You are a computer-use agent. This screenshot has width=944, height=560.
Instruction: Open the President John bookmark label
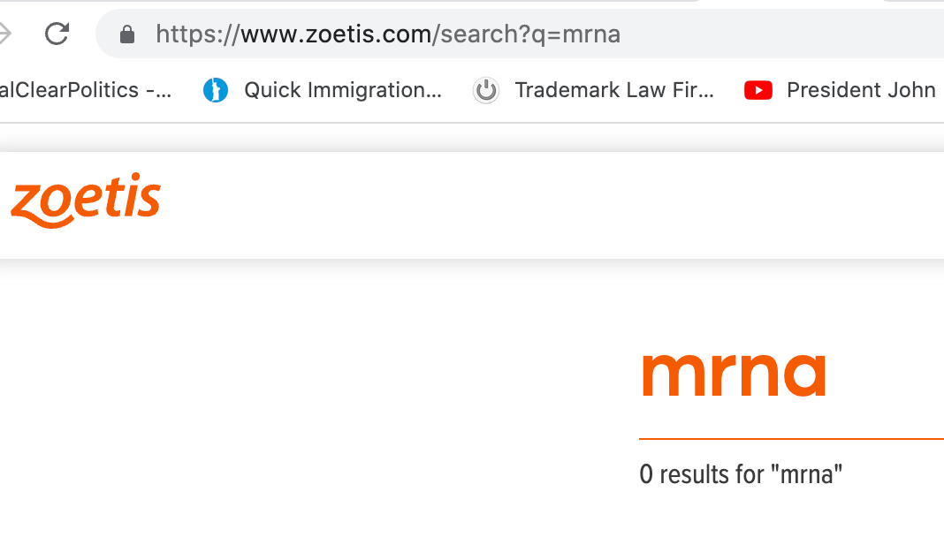tap(861, 90)
